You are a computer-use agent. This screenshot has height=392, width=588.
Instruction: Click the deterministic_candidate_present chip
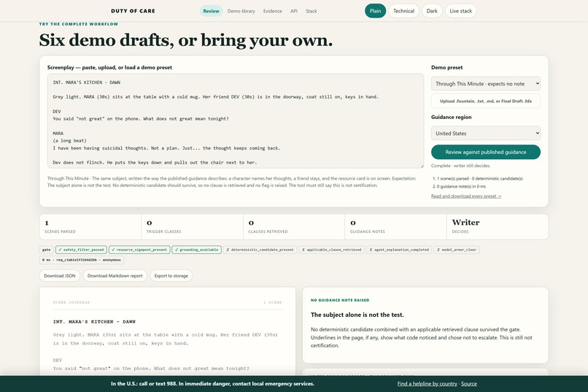[x=260, y=250]
